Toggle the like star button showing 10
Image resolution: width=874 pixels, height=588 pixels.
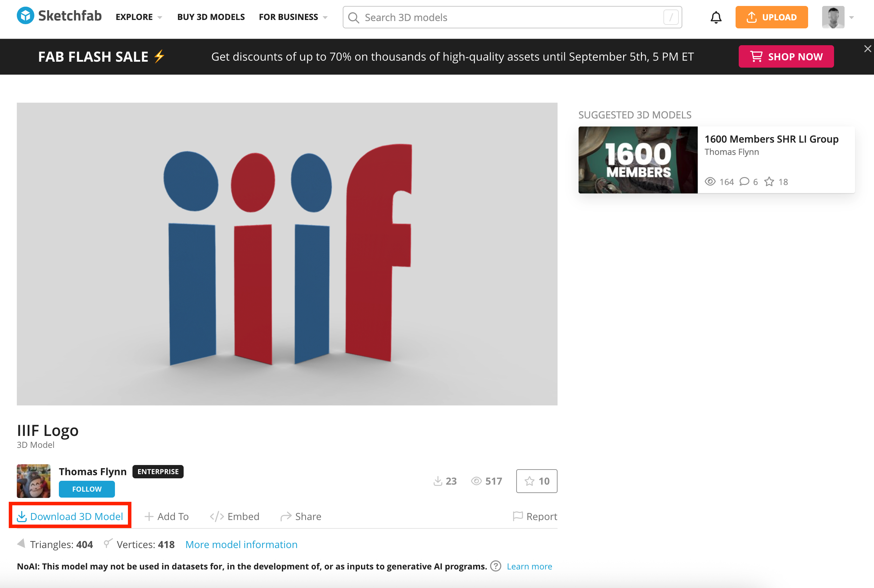536,481
